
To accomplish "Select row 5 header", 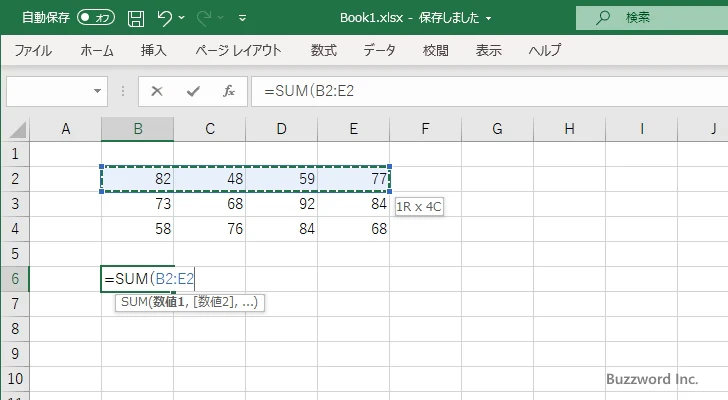I will [15, 254].
